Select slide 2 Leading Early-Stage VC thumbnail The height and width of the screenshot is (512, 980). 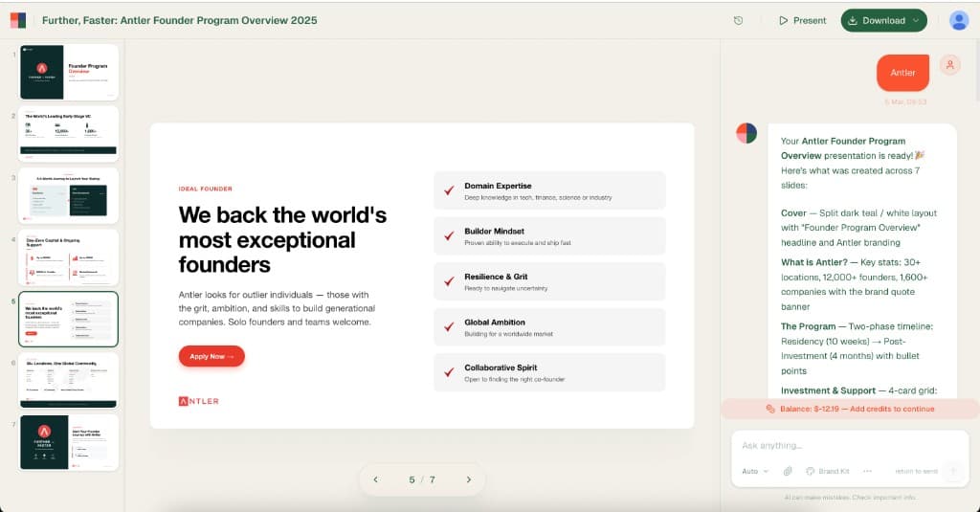(x=69, y=134)
